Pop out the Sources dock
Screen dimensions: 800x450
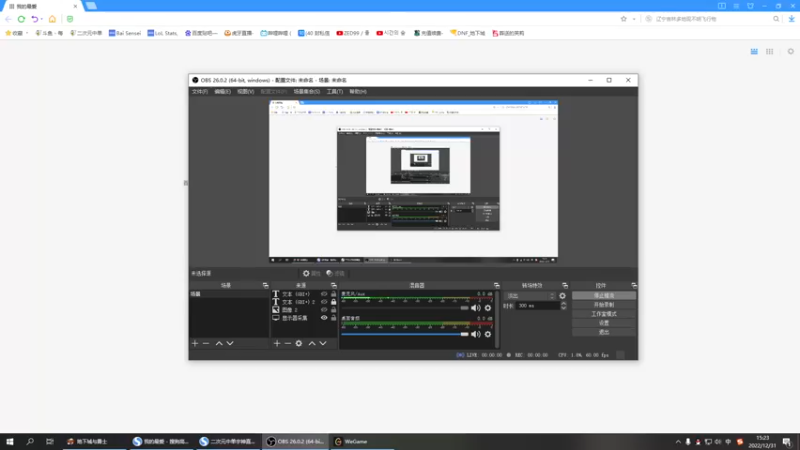point(334,285)
